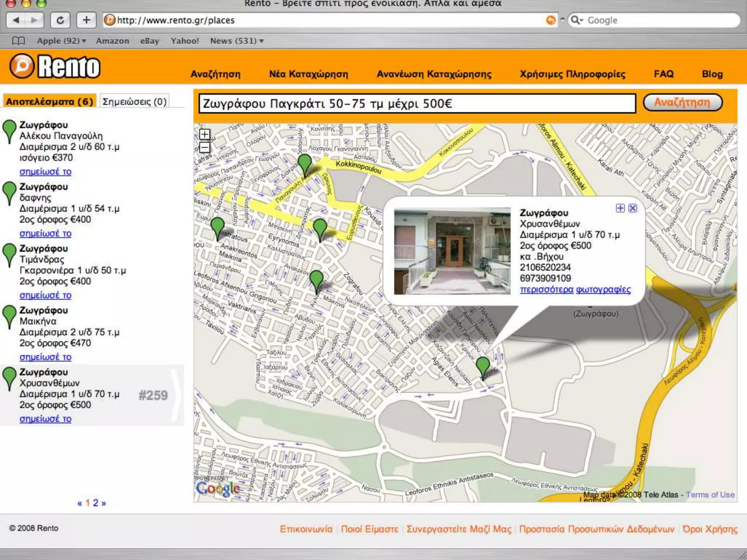Open the Google search engine dropdown

(x=577, y=20)
